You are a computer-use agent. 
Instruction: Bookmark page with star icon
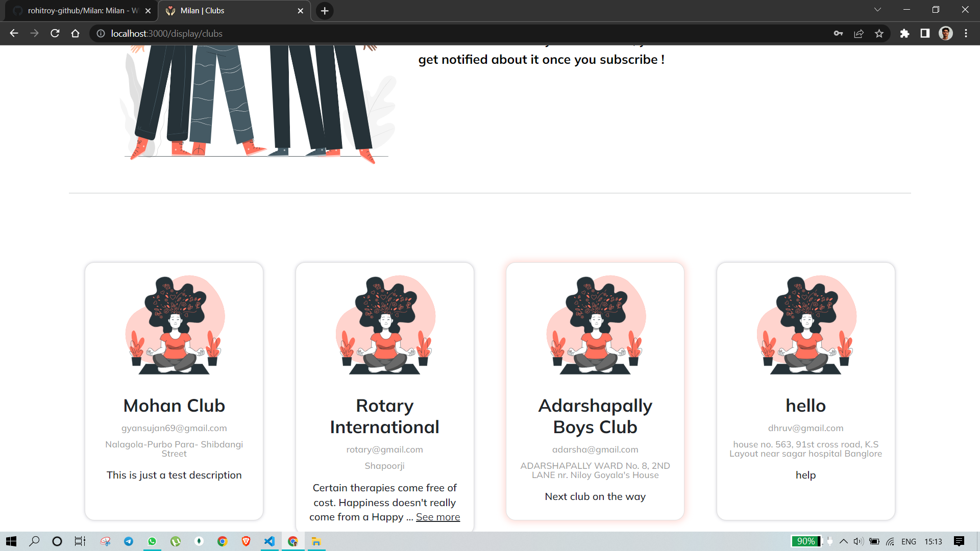879,34
